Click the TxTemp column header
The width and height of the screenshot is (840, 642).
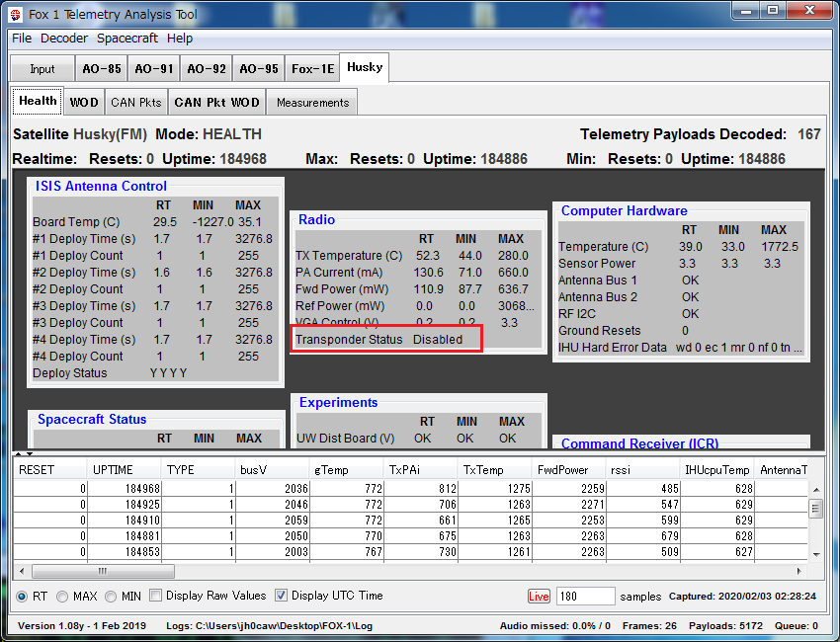tap(494, 470)
